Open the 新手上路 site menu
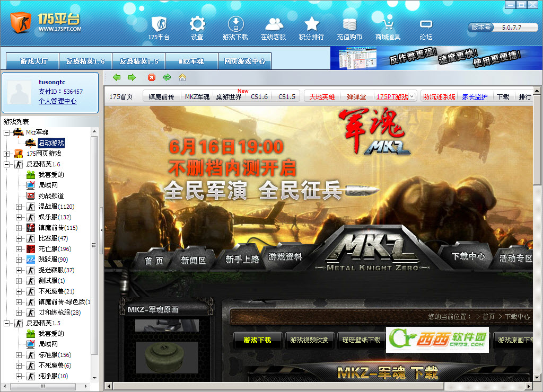This screenshot has height=392, width=543. [x=242, y=259]
